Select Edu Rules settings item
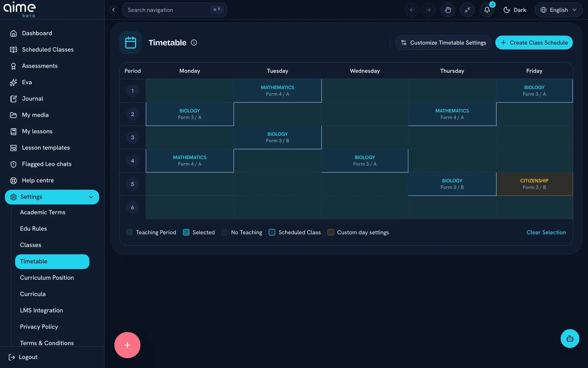This screenshot has height=368, width=588. click(x=52, y=229)
